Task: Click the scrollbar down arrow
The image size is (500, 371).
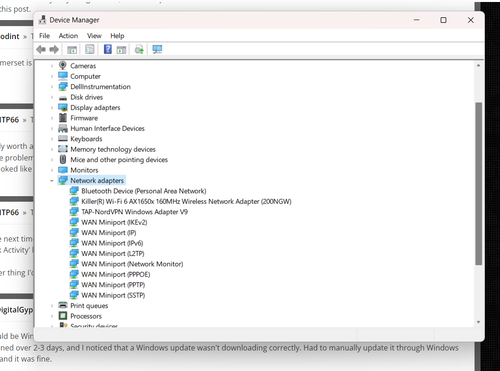Action: click(x=479, y=322)
